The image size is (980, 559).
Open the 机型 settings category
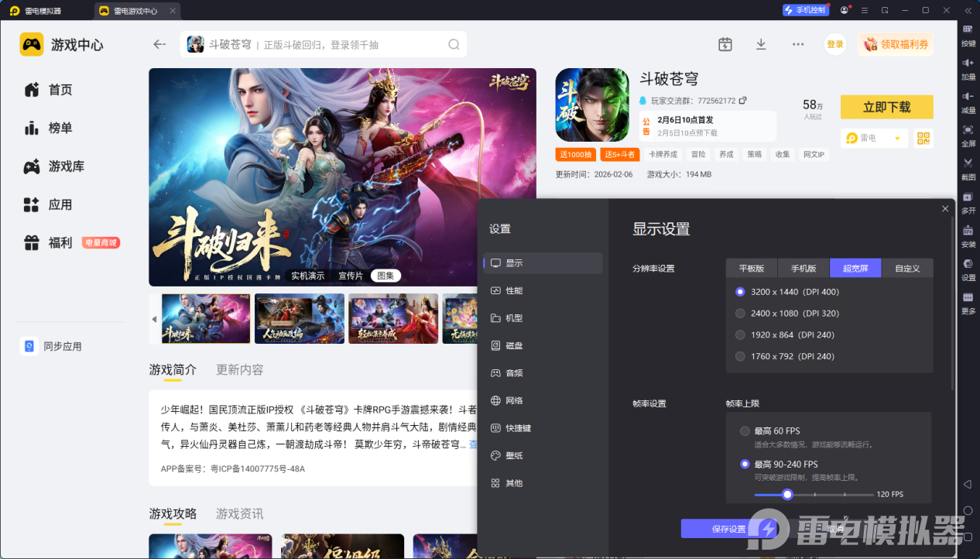pos(543,318)
